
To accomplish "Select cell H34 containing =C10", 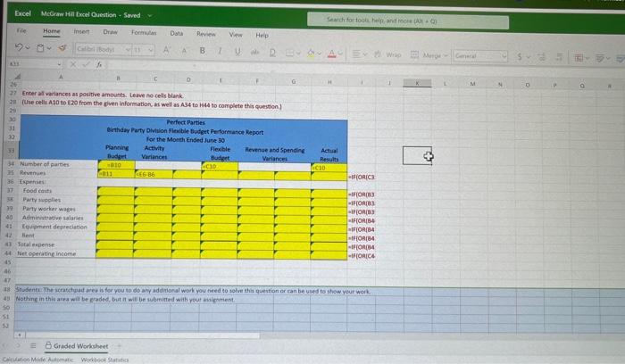I will (x=329, y=168).
